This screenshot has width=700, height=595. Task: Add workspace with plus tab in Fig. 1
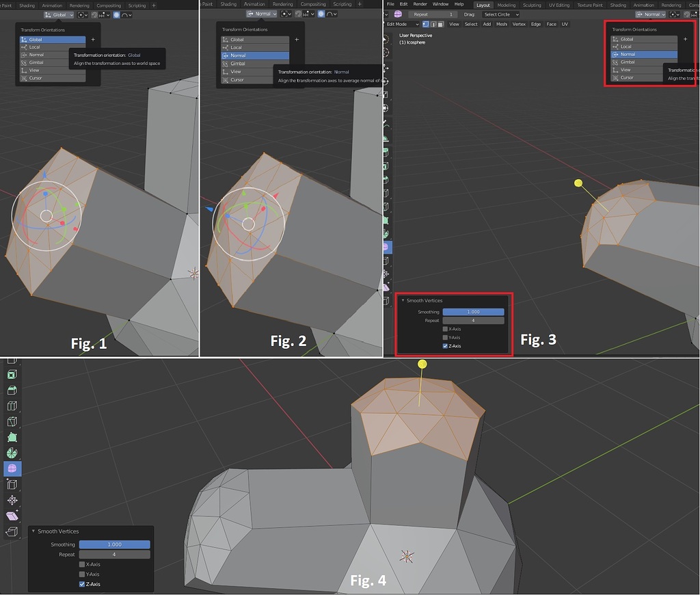click(x=154, y=5)
